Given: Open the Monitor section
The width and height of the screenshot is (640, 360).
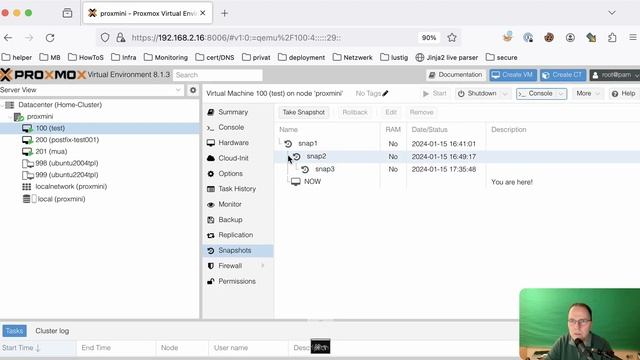Looking at the screenshot, I should tap(230, 204).
